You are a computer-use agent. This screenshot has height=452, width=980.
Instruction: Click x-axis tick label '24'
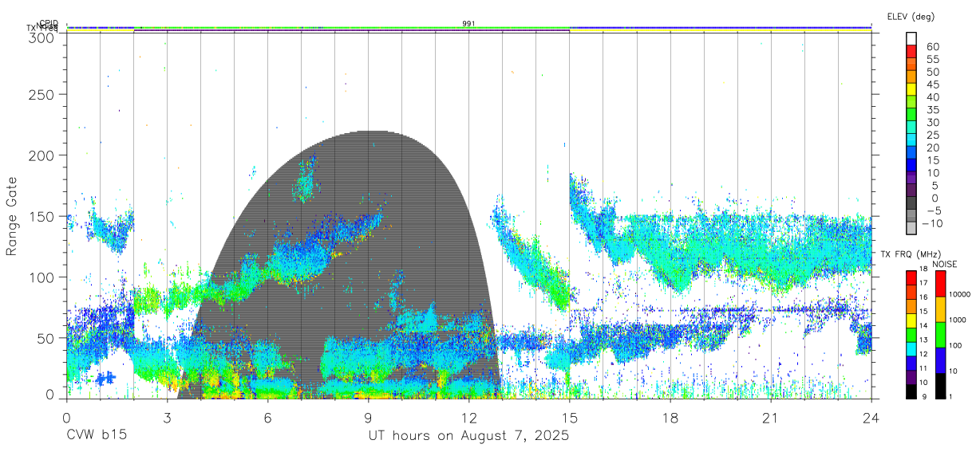click(871, 419)
